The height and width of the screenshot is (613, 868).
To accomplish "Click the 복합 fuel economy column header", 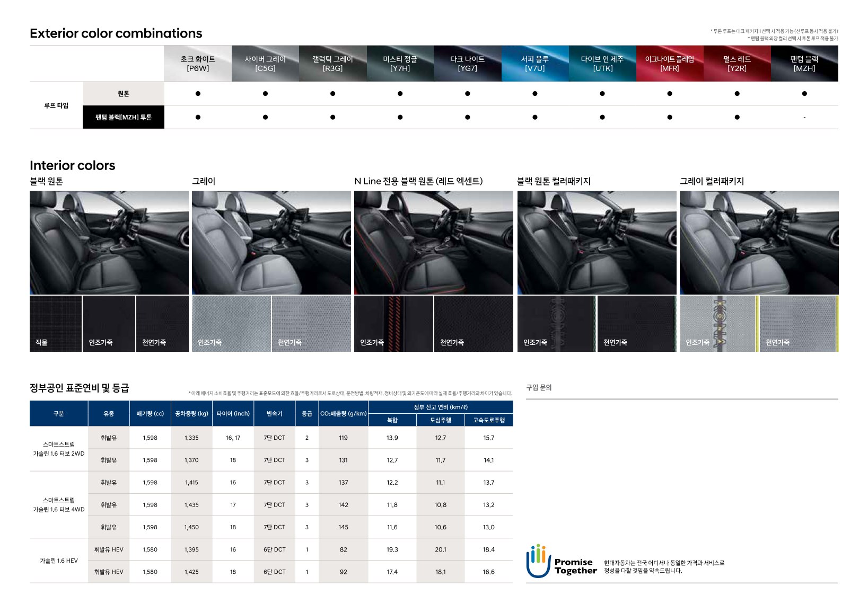I will tap(392, 420).
